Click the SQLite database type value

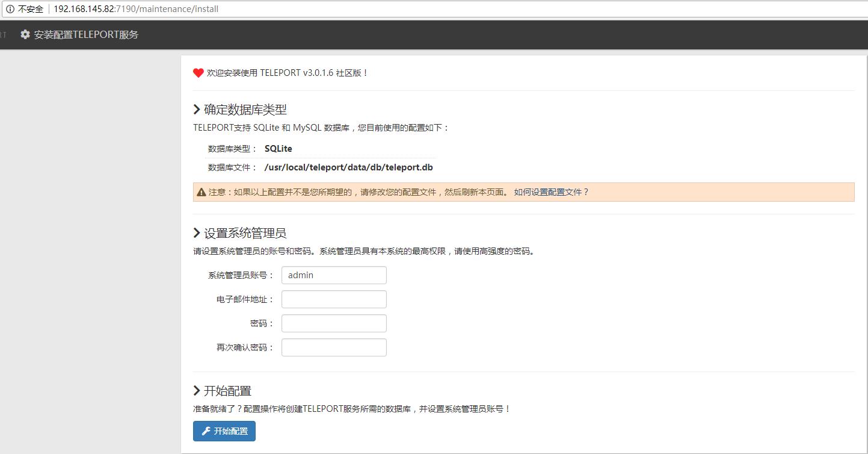279,149
